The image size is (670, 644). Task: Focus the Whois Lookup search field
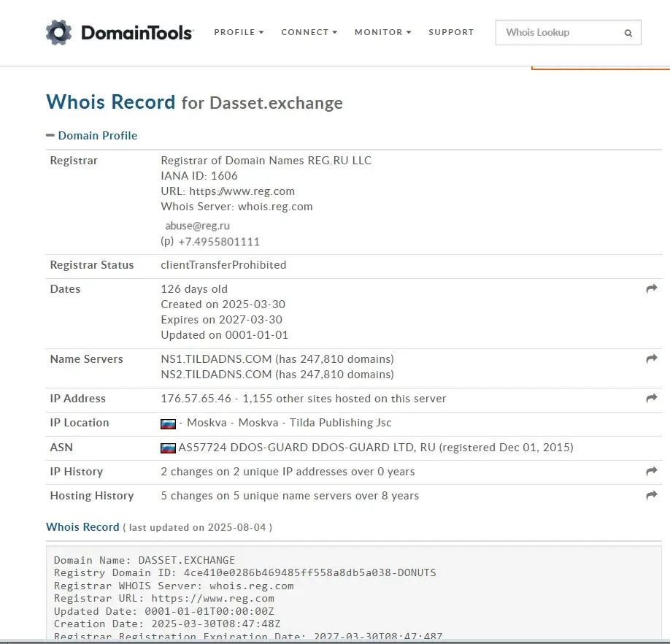coord(569,32)
